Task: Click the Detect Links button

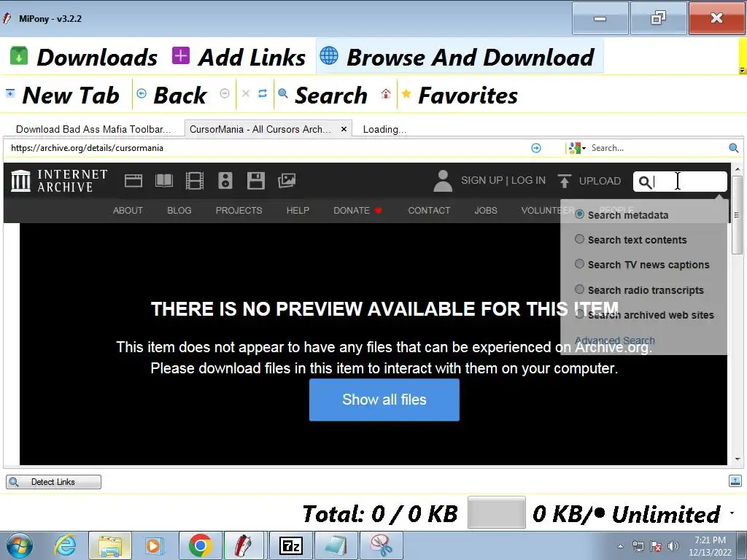Action: click(x=53, y=482)
